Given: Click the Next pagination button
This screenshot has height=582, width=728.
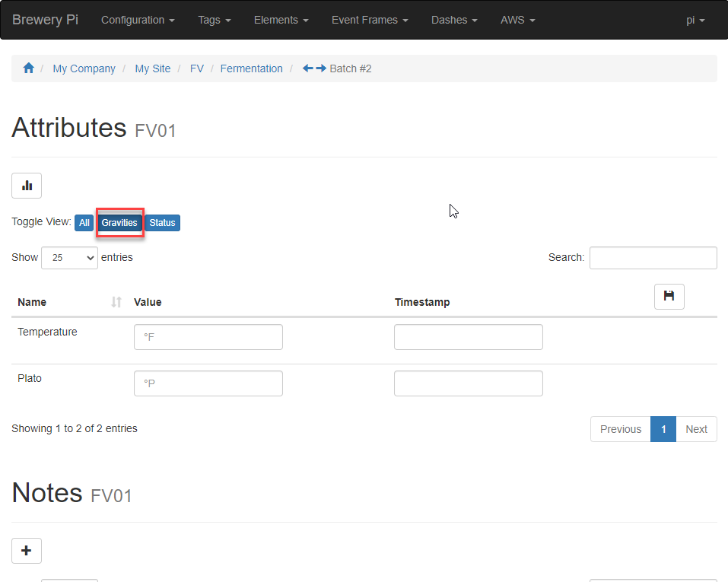Looking at the screenshot, I should 696,429.
